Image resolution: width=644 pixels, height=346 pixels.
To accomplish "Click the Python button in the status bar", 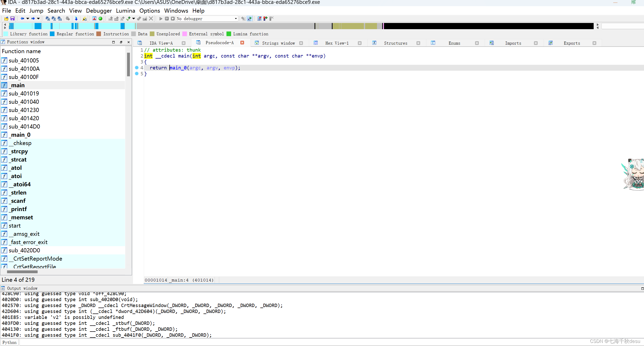I will point(9,342).
